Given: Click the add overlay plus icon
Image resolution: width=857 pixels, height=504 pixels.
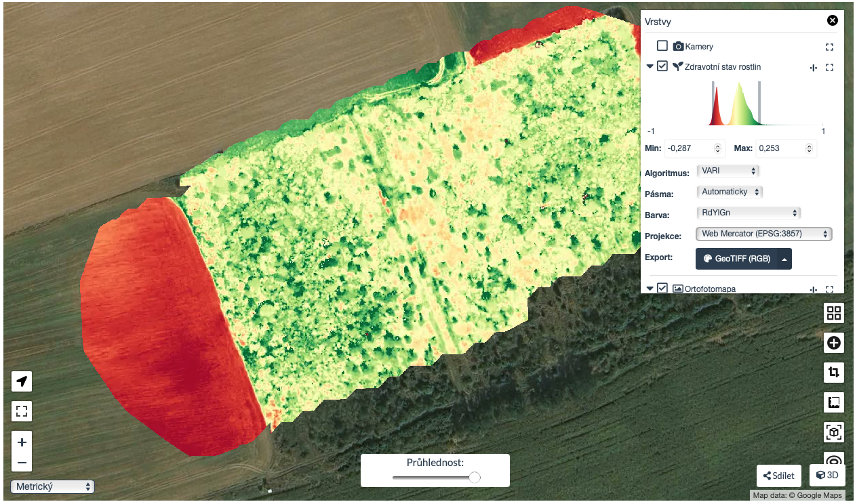Looking at the screenshot, I should 833,343.
